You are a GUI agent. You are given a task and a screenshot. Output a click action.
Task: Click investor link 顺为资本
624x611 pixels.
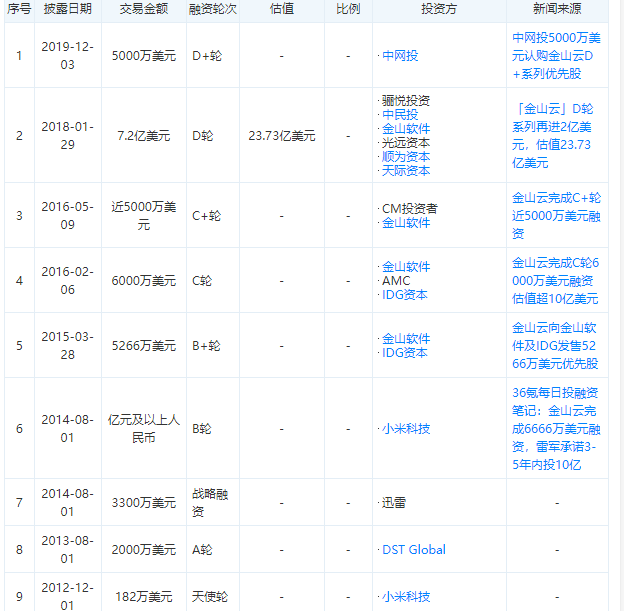click(x=406, y=156)
